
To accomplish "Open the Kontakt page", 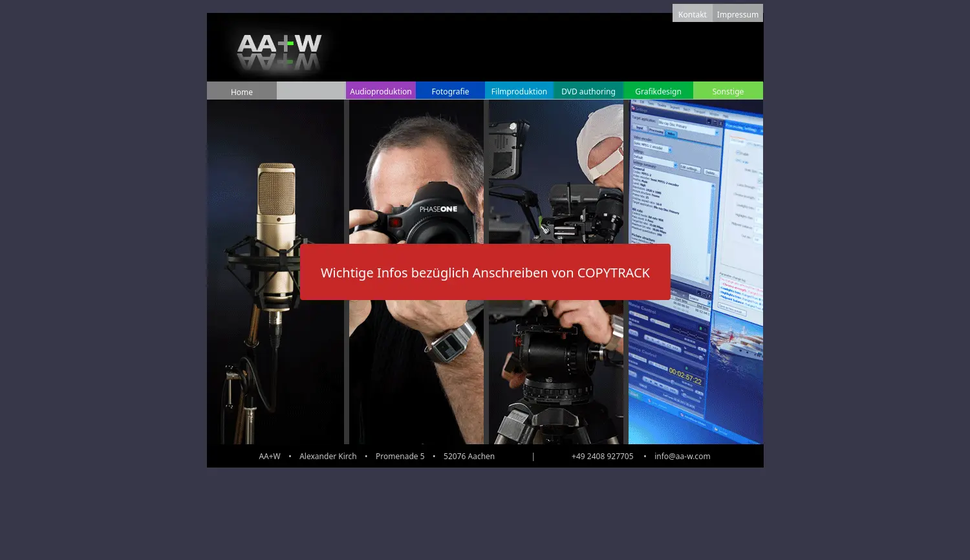I will coord(692,14).
